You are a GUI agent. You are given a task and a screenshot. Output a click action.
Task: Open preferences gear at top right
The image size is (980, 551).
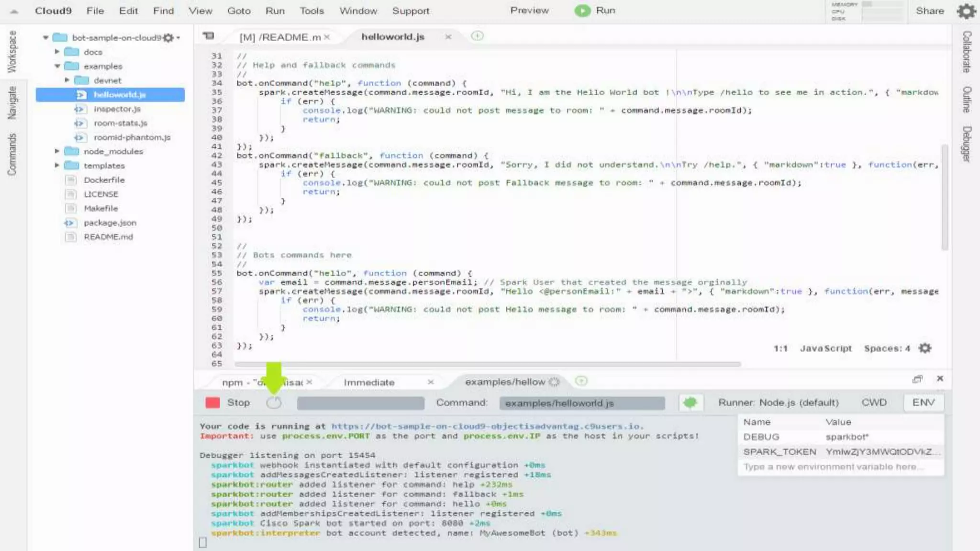pos(966,11)
